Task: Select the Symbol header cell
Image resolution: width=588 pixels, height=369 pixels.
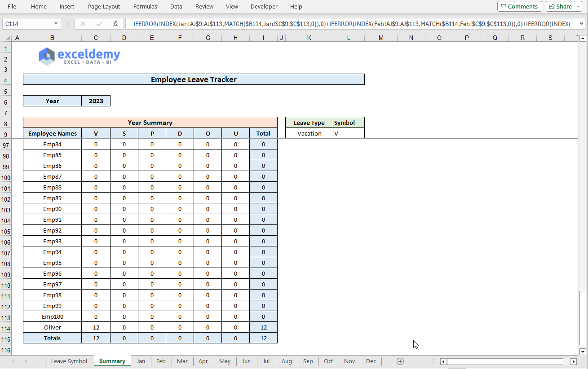Action: tap(349, 123)
